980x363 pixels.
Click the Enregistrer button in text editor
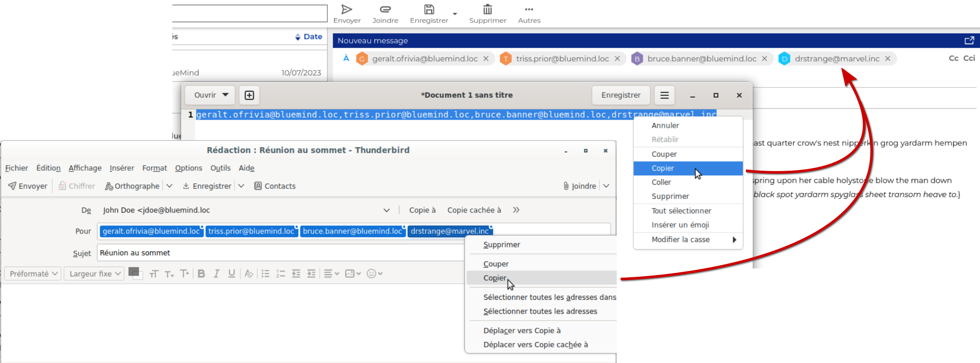click(620, 95)
